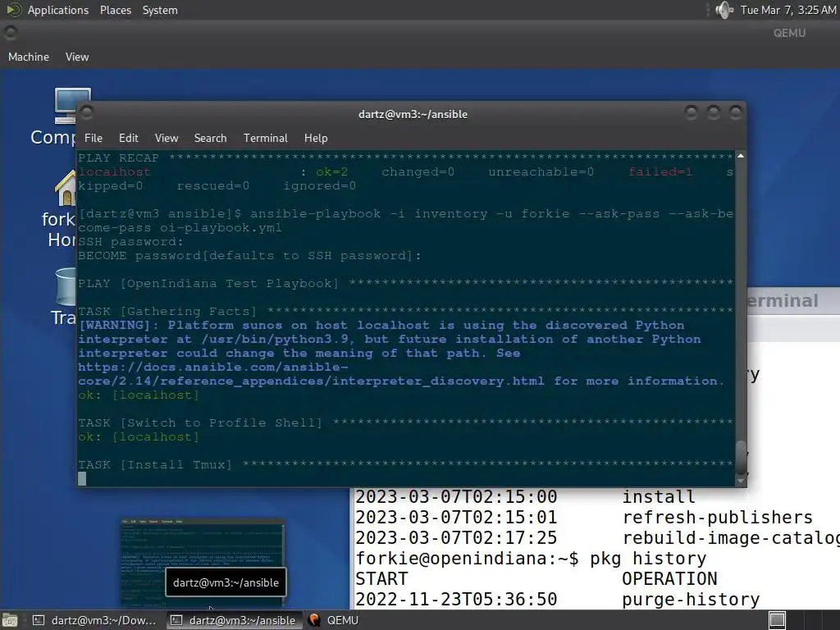
Task: Click the terminal PLAY RECAP line
Action: (405, 158)
